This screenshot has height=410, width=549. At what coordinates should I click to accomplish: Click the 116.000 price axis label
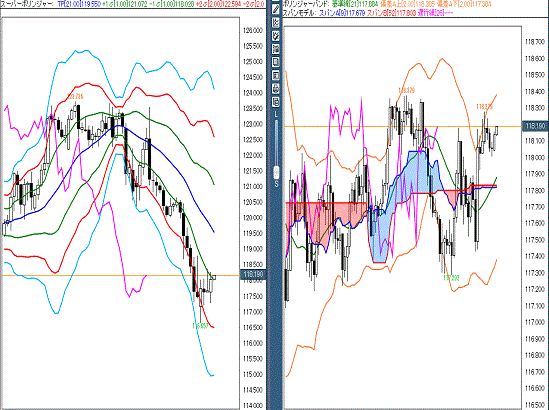[x=252, y=343]
